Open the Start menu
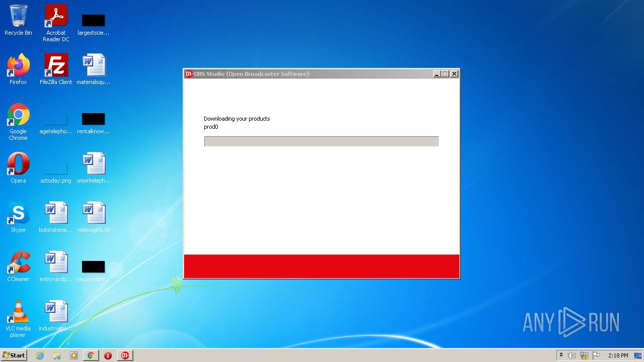This screenshot has width=644, height=362. (x=14, y=355)
